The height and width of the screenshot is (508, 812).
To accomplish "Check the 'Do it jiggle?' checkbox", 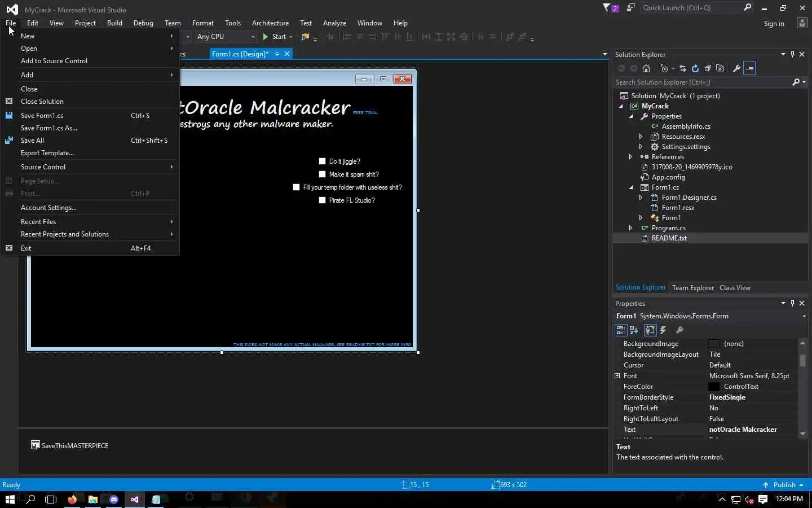I will tap(323, 161).
